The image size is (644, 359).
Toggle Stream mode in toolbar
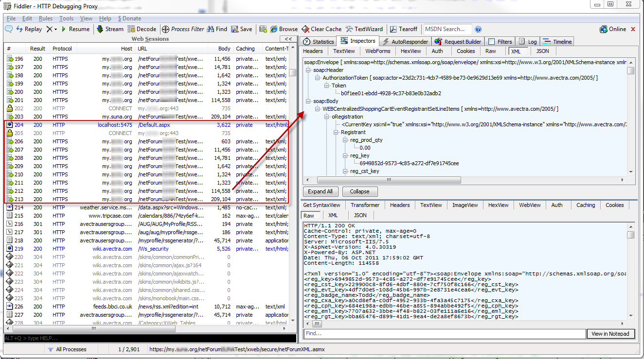[110, 29]
